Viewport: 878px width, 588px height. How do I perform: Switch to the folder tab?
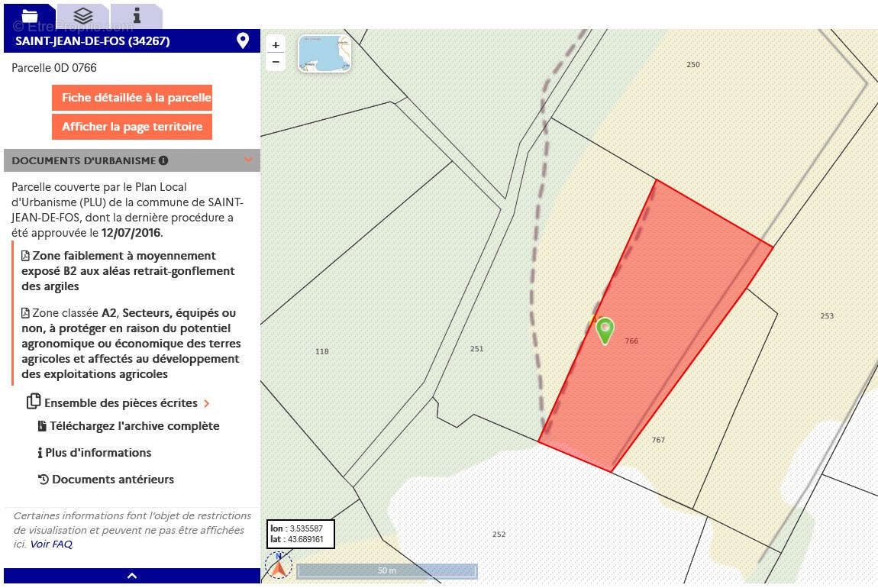point(29,15)
